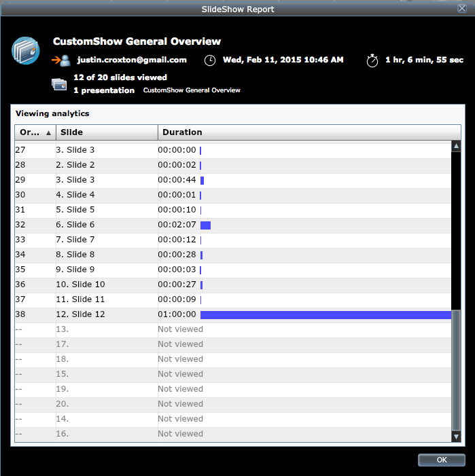Viewport: 475px width, 476px height.
Task: Click the Duration column header
Action: coord(309,132)
